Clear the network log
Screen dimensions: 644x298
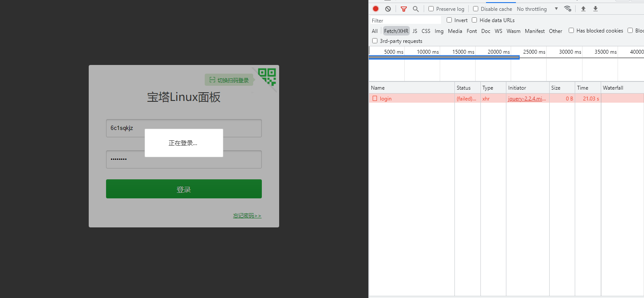tap(388, 9)
